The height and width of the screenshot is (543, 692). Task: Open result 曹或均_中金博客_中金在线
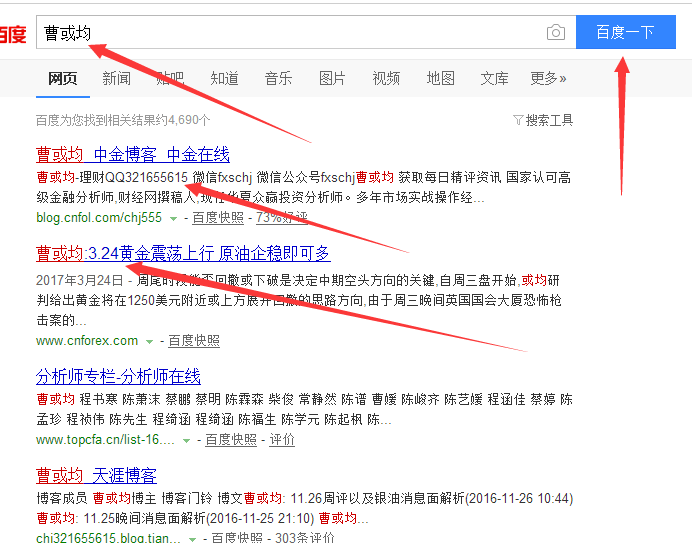point(133,155)
